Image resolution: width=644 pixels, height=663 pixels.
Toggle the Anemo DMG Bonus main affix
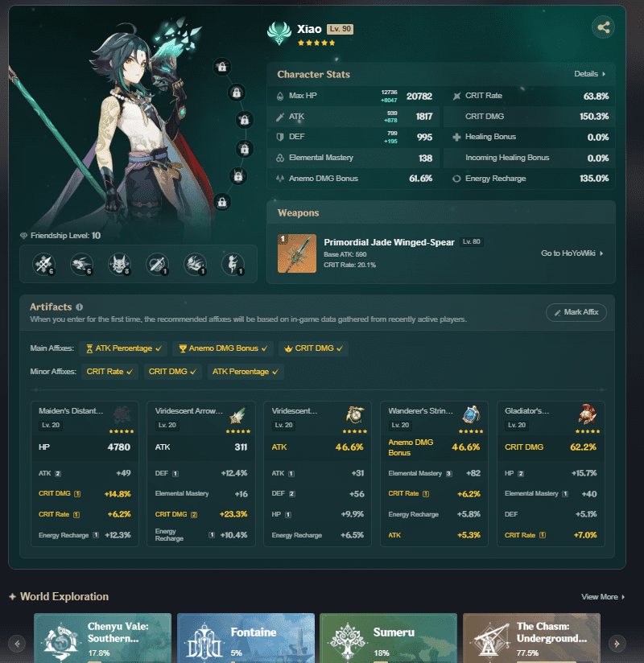[223, 348]
